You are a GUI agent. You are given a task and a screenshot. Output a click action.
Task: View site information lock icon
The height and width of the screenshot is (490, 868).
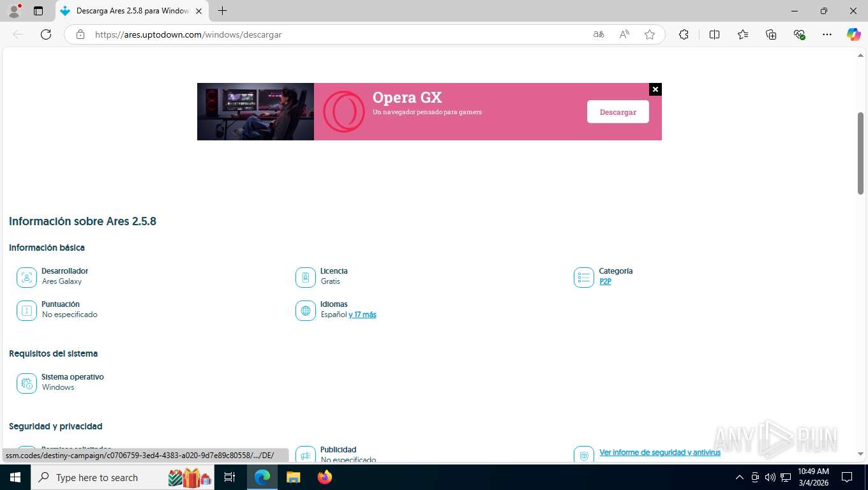click(x=80, y=34)
